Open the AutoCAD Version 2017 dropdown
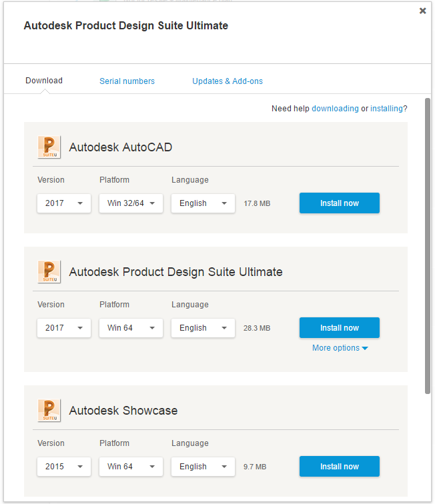 (64, 203)
